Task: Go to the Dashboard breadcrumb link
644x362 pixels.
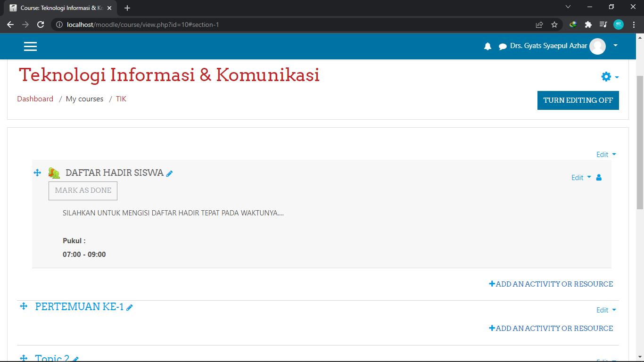Action: 35,99
